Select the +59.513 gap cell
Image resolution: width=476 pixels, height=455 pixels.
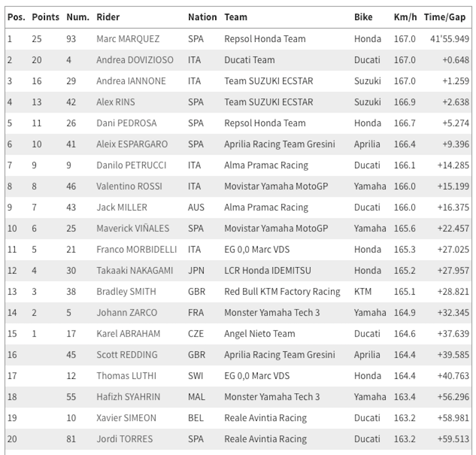click(x=453, y=439)
